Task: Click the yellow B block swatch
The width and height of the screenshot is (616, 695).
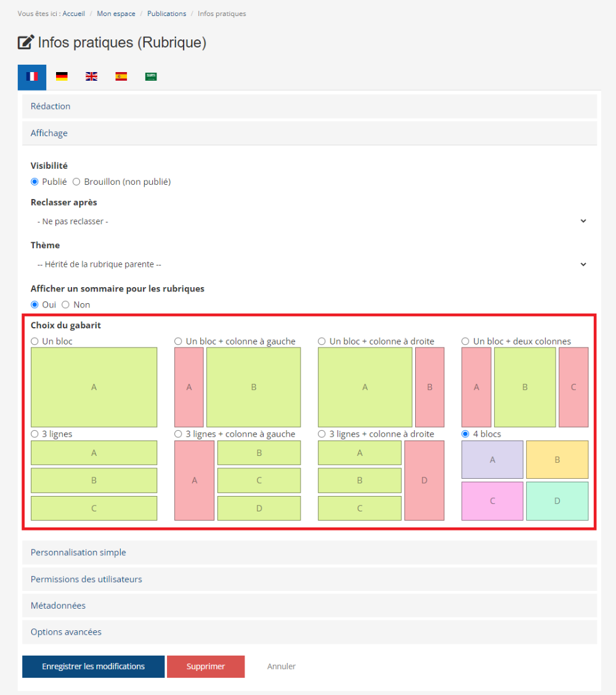Action: click(557, 460)
